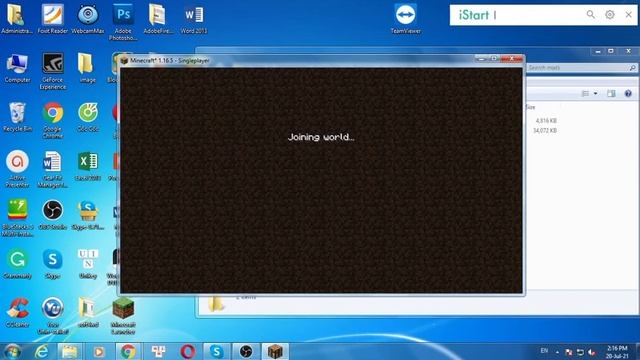Click the Explorer help question-mark icon
The image size is (640, 360).
click(x=628, y=93)
